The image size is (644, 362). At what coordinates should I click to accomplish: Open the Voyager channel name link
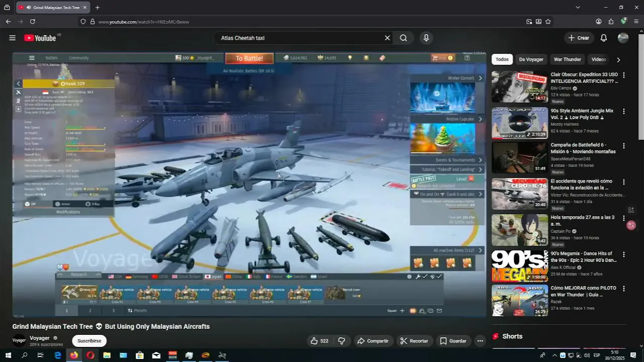[x=40, y=338]
